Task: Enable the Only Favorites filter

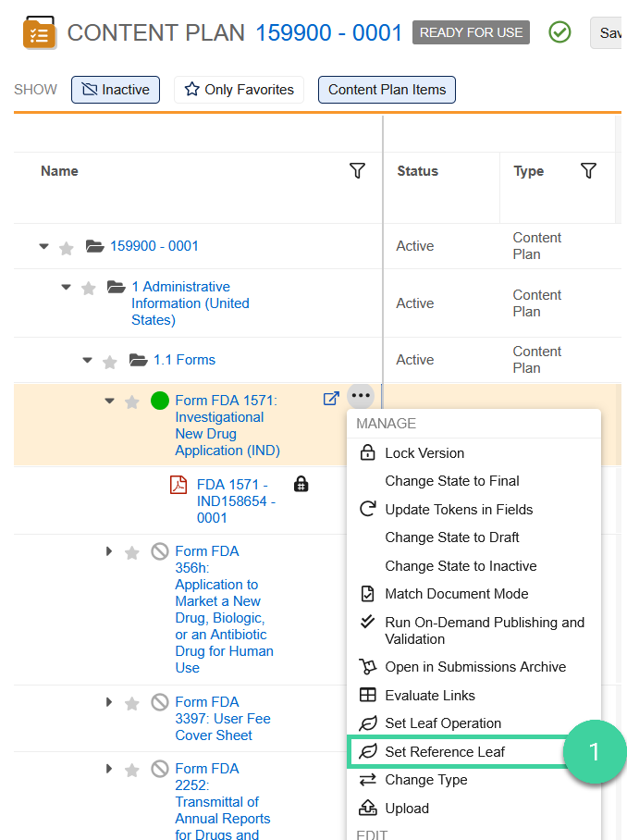Action: 239,89
